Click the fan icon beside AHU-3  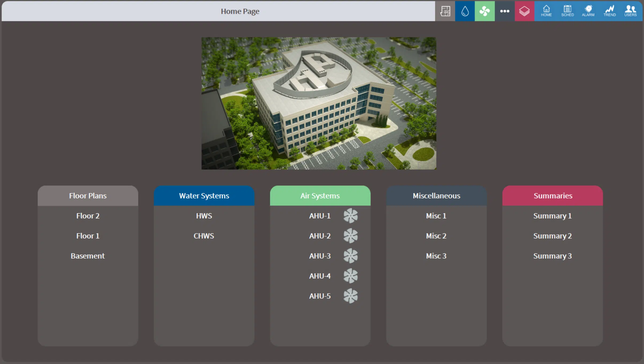351,256
